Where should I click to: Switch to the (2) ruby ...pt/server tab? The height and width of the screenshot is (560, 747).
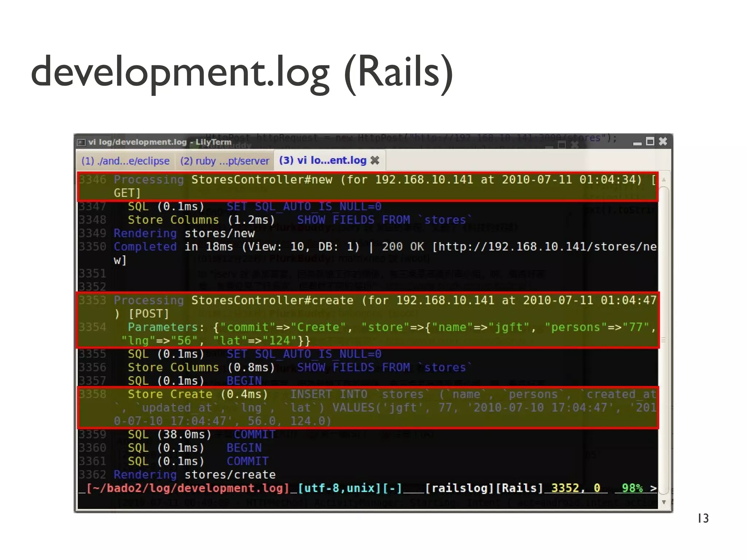coord(224,161)
